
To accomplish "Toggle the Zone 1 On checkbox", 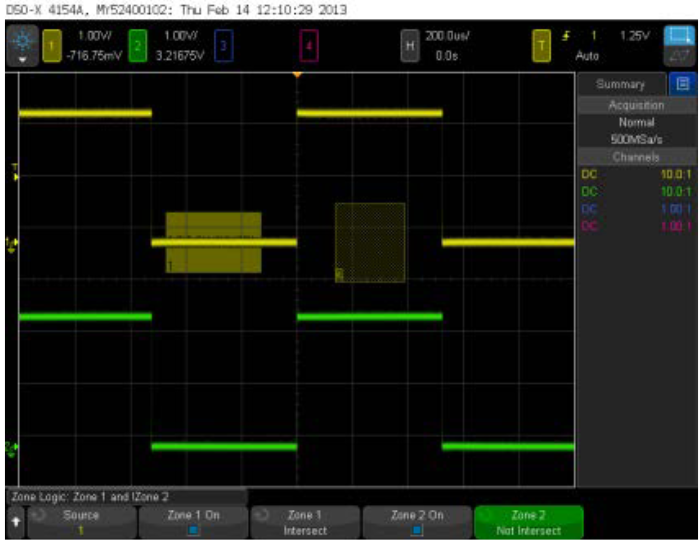I will [194, 529].
